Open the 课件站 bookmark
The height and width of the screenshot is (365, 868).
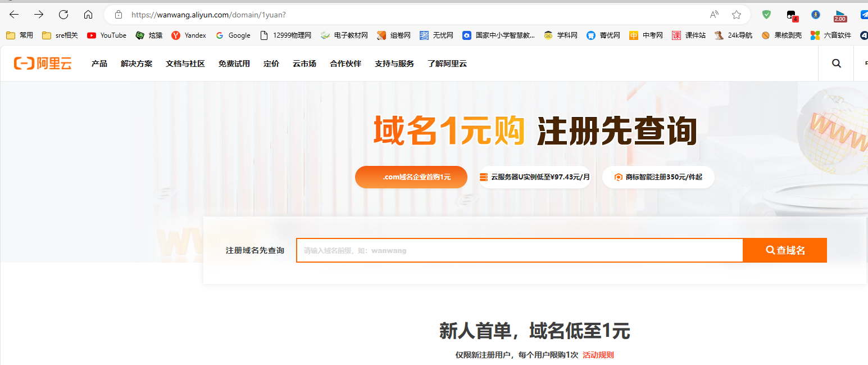click(x=689, y=35)
